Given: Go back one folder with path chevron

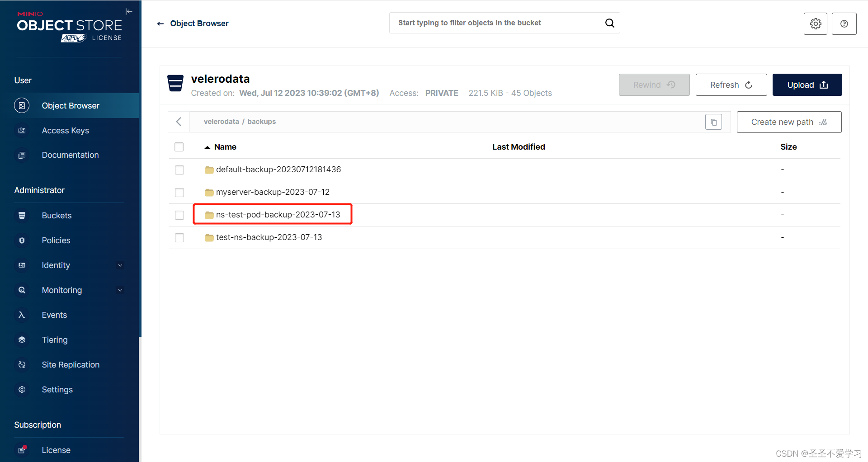Looking at the screenshot, I should pyautogui.click(x=179, y=122).
